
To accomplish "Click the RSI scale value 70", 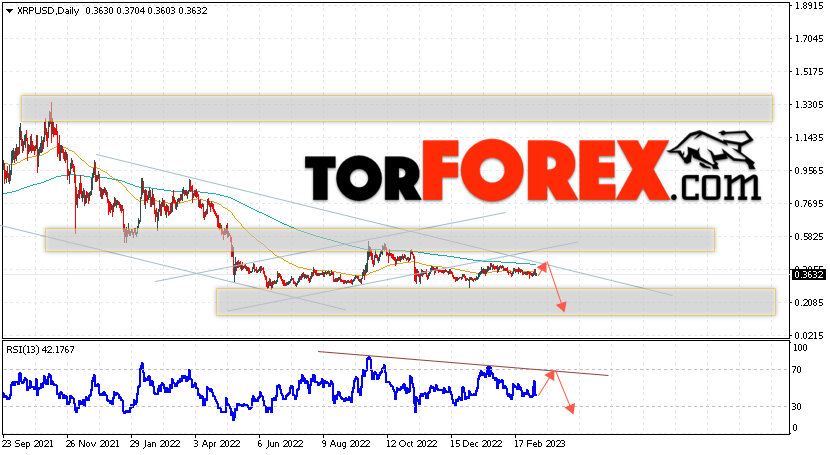I will tap(798, 370).
